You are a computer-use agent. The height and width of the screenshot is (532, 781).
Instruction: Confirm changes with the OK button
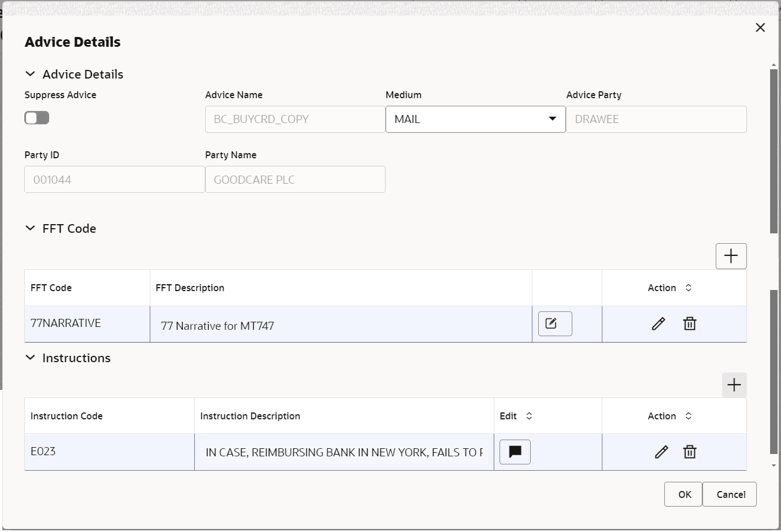(683, 494)
